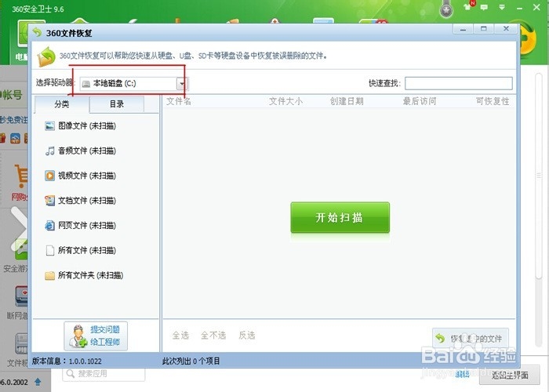Sort by 创建日期 column header
The height and width of the screenshot is (392, 549).
[347, 101]
